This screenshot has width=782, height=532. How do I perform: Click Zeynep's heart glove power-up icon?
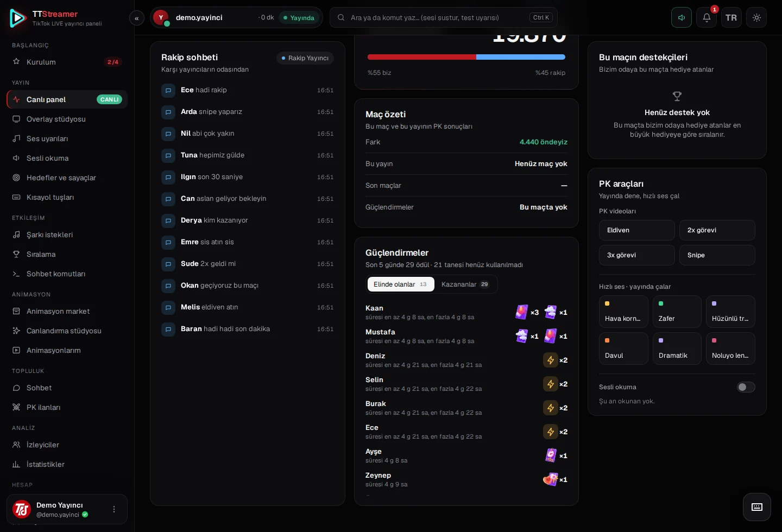551,479
